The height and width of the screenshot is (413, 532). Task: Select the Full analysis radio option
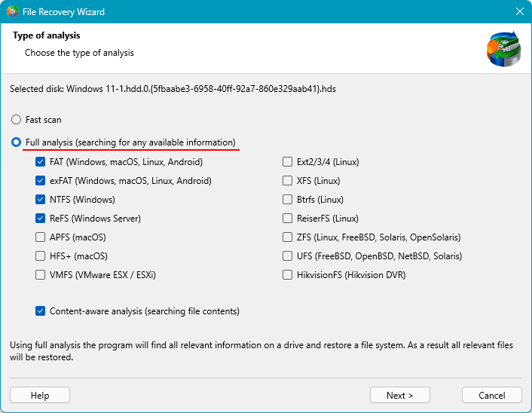pyautogui.click(x=16, y=142)
